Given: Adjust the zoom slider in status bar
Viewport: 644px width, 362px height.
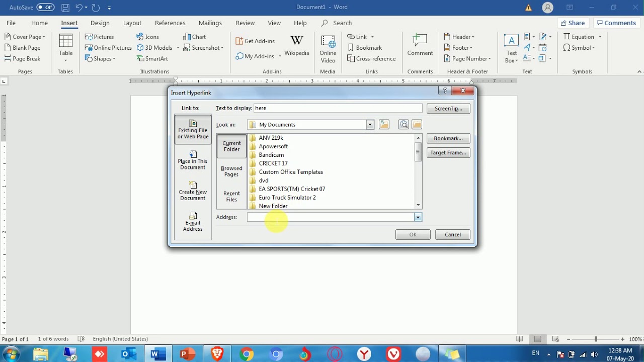Looking at the screenshot, I should tap(596, 339).
